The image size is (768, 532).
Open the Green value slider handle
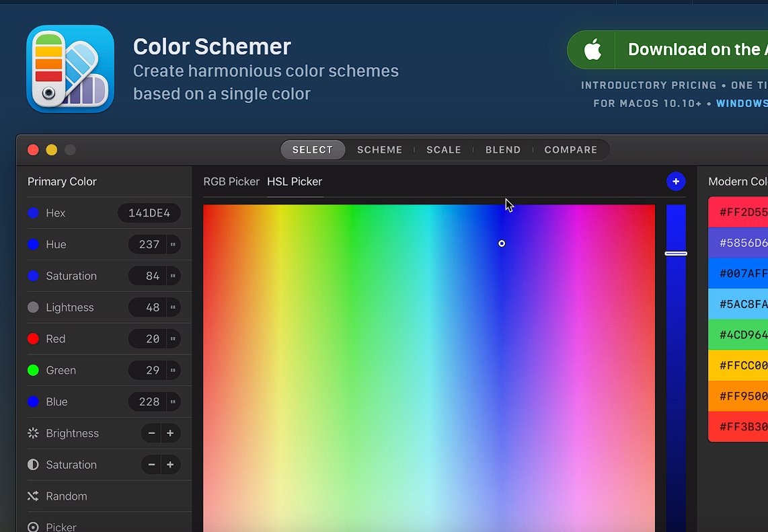tap(173, 370)
